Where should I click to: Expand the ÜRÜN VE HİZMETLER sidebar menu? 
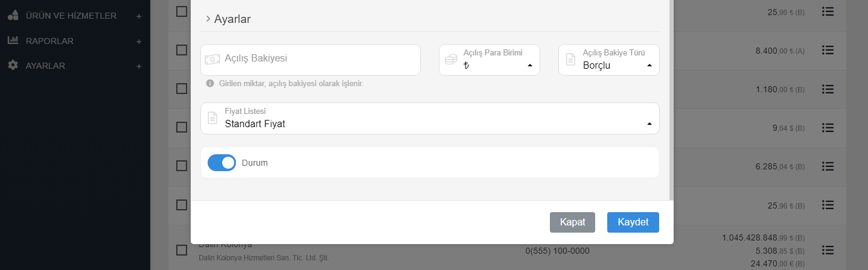click(71, 16)
